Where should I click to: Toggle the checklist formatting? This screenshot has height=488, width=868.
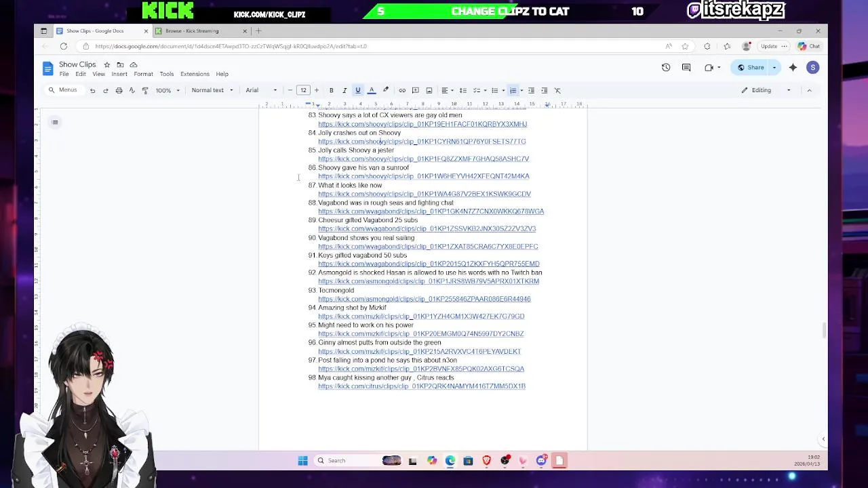click(477, 90)
